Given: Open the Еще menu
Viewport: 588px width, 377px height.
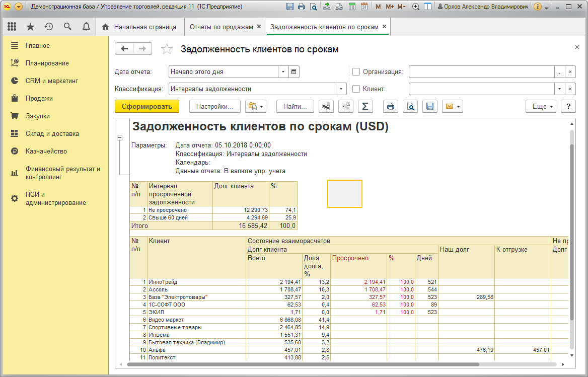Looking at the screenshot, I should 542,106.
